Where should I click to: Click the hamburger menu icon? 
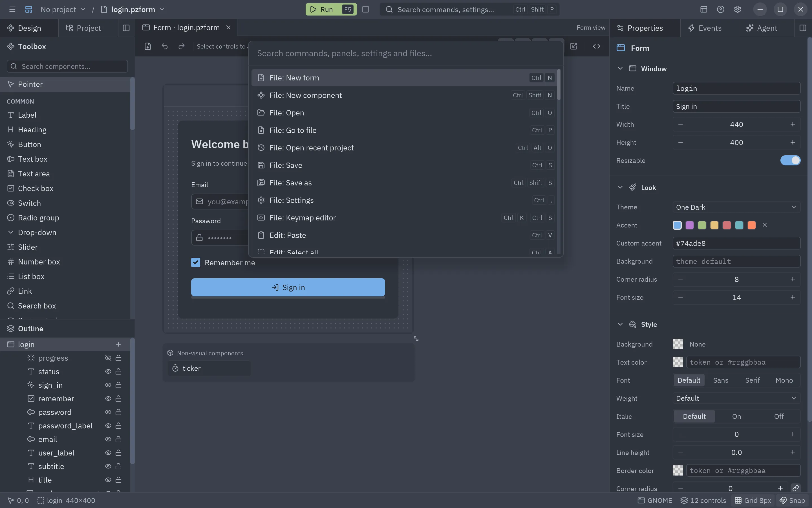point(12,9)
